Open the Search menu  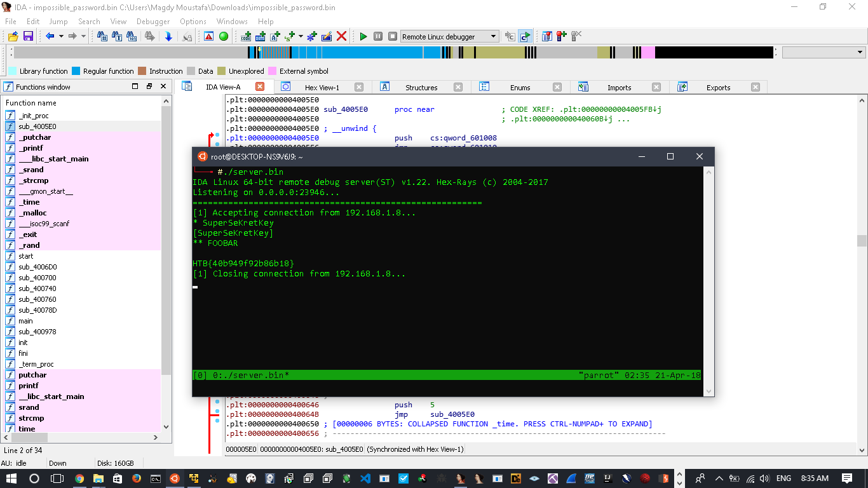tap(89, 21)
